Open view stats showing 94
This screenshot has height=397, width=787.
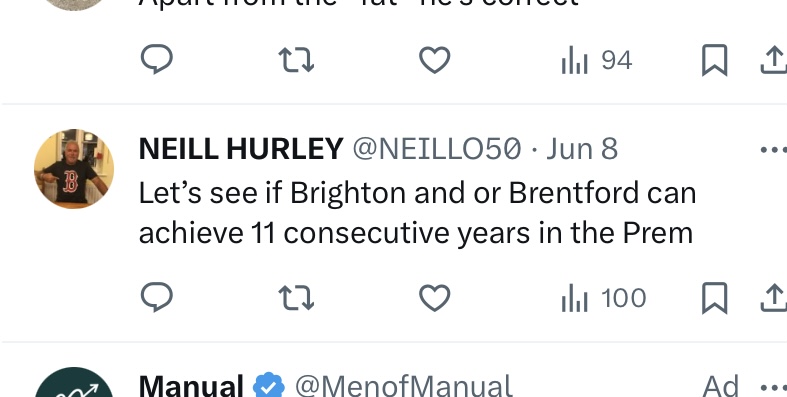click(x=597, y=60)
